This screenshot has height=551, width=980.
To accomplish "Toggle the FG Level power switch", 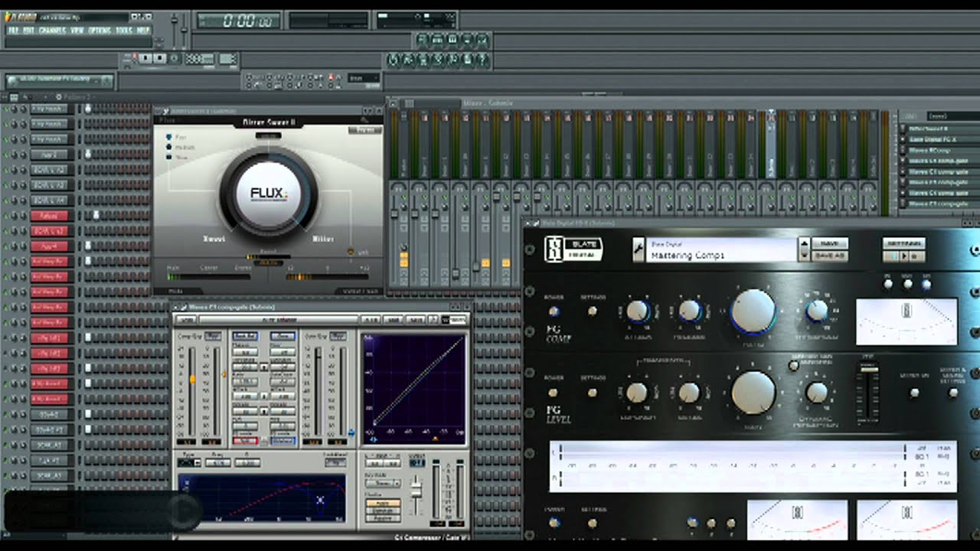I will pos(554,392).
